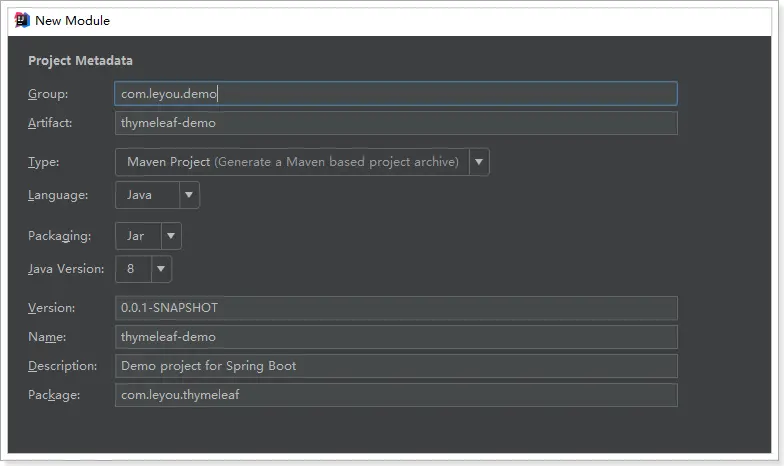This screenshot has width=784, height=466.
Task: Click the Project Metadata heading
Action: point(81,61)
